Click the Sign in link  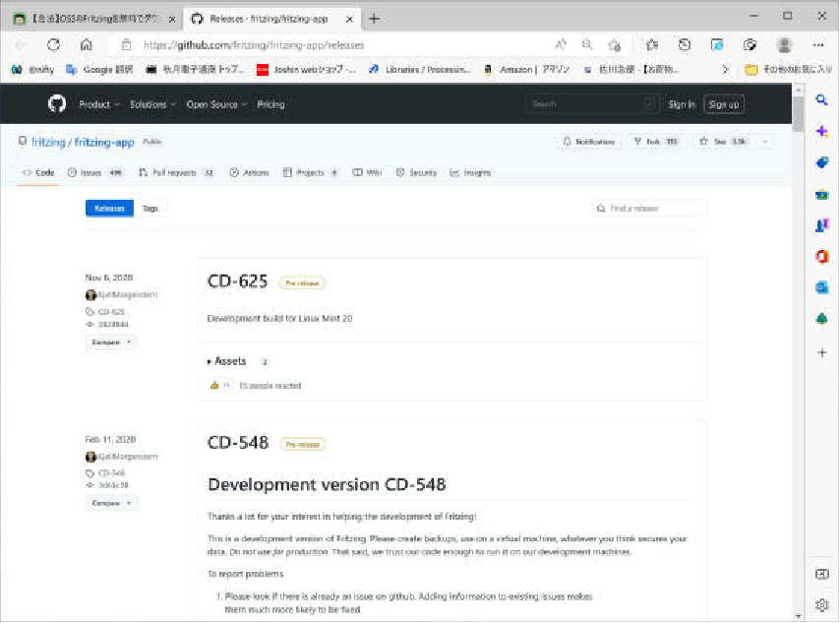tap(682, 104)
